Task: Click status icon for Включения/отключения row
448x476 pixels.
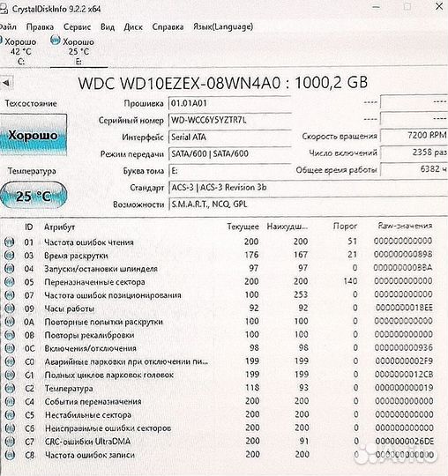Action: 10,348
